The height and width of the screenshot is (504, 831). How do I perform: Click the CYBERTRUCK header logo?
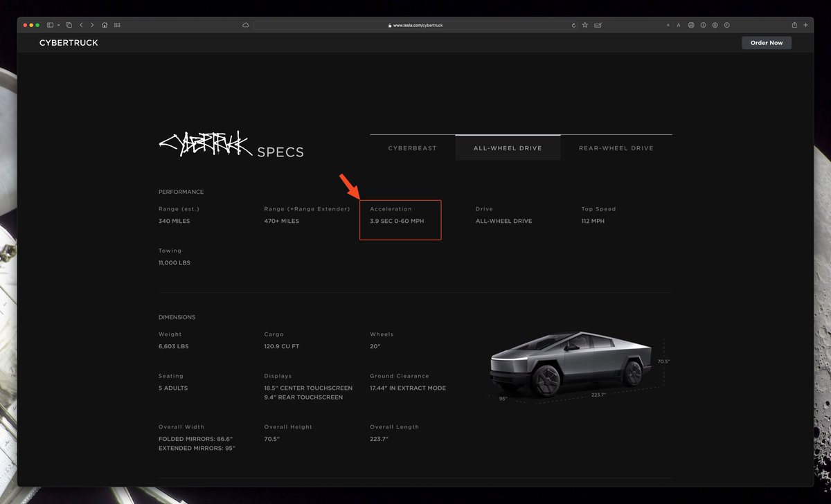point(69,43)
